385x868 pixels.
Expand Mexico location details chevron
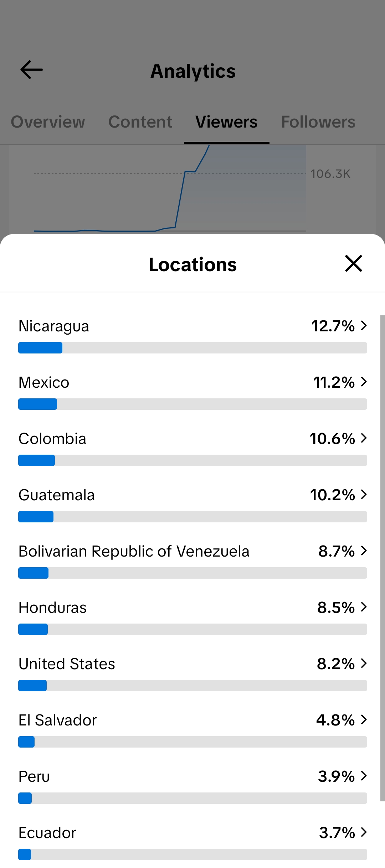coord(364,382)
